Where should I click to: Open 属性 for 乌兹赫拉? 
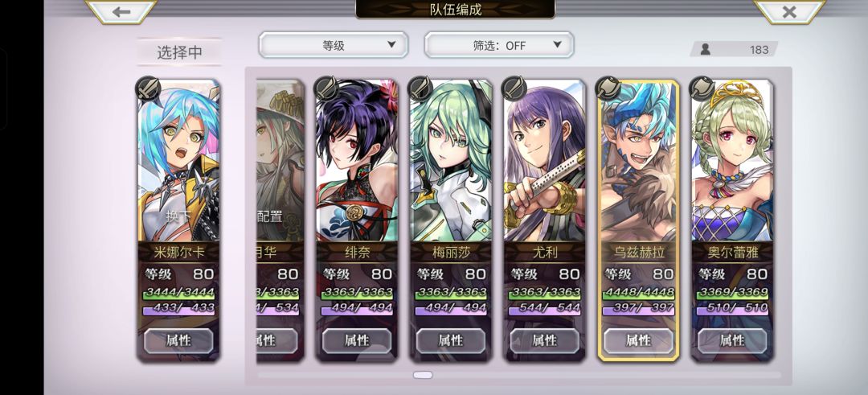tap(638, 341)
